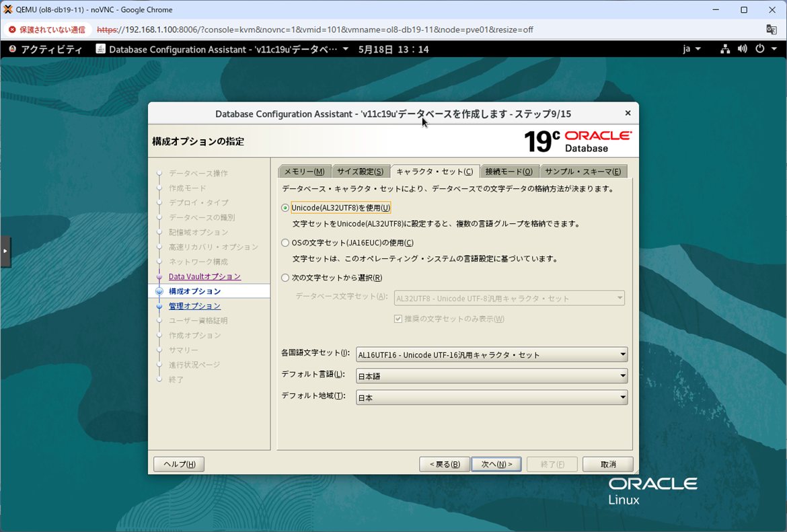Click the network status icon
787x532 pixels.
724,49
